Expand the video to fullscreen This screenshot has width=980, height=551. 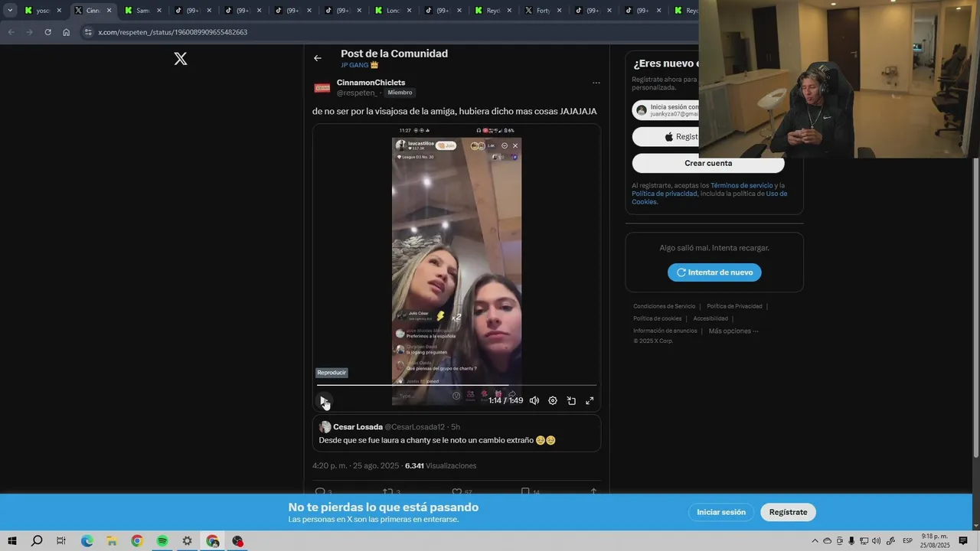(590, 400)
